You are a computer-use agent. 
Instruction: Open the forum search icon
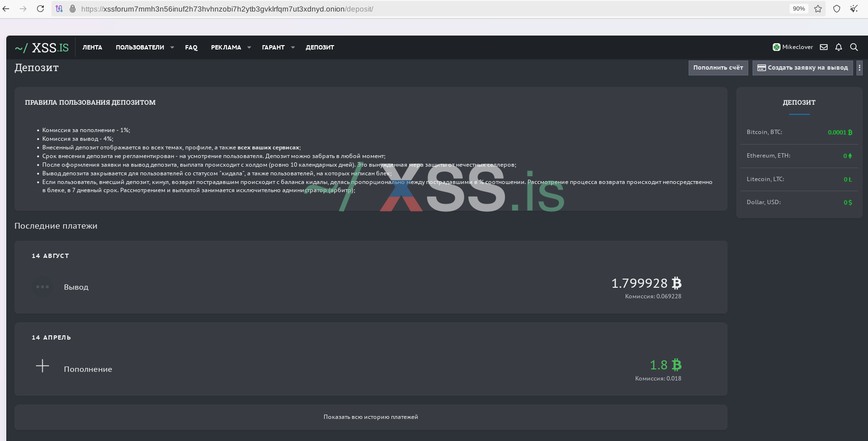pos(854,47)
